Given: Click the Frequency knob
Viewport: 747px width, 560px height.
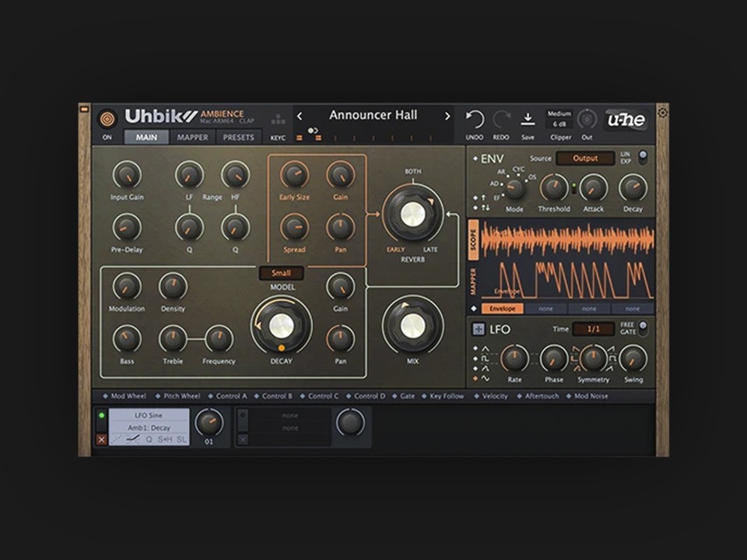Looking at the screenshot, I should click(219, 339).
